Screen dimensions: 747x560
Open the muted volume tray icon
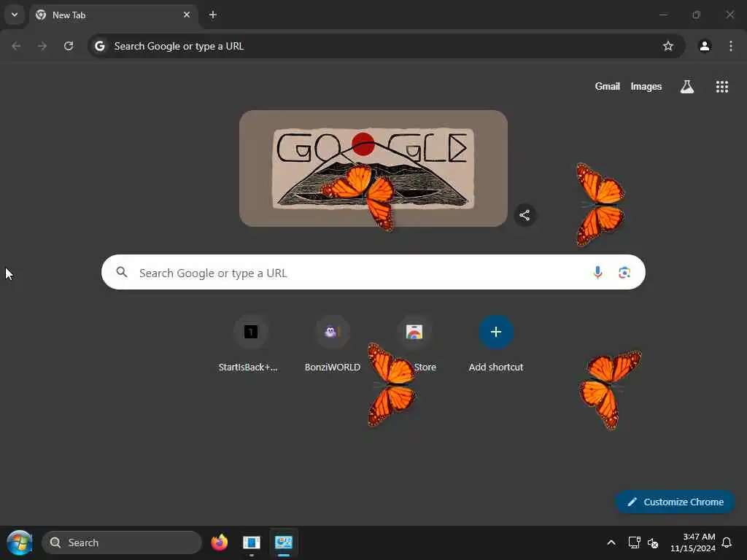tap(653, 542)
